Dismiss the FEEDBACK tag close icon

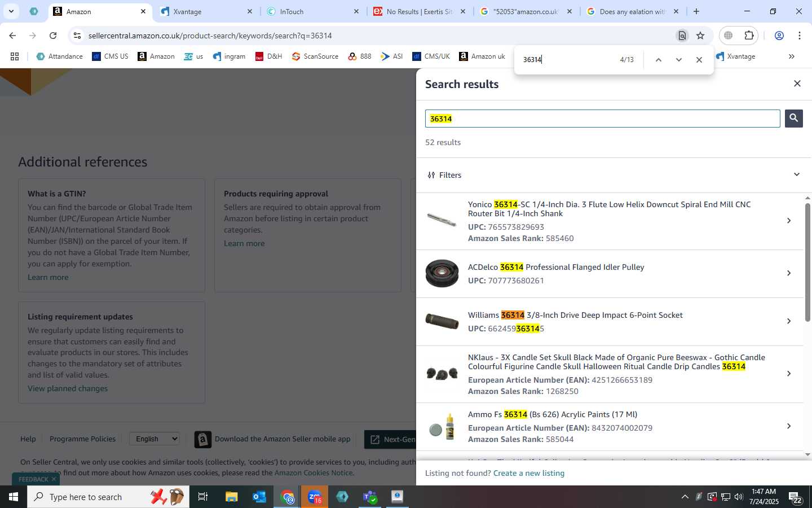tap(54, 479)
